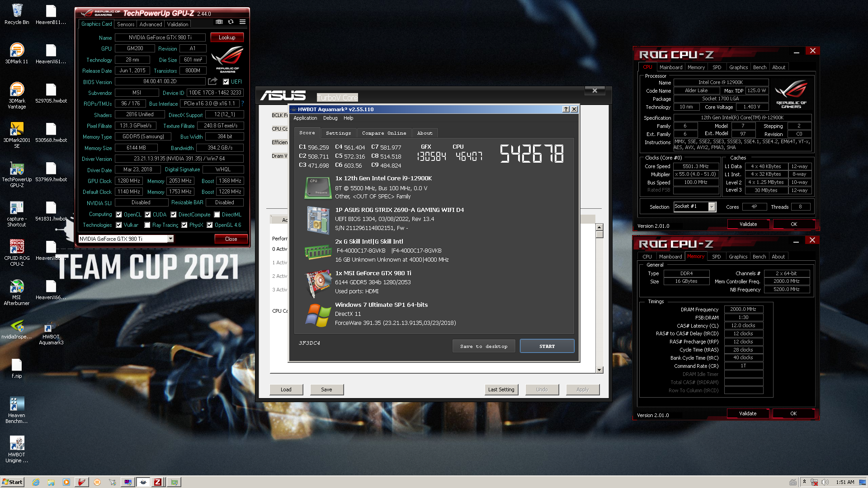The image size is (868, 488).
Task: Switch to the Advanced tab in GPU-Z
Action: [x=151, y=24]
